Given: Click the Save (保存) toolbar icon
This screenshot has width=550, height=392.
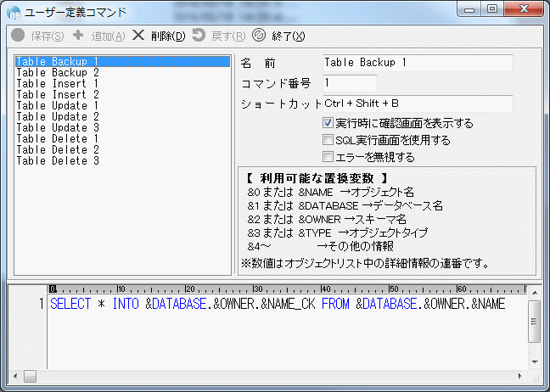Looking at the screenshot, I should pyautogui.click(x=18, y=36).
